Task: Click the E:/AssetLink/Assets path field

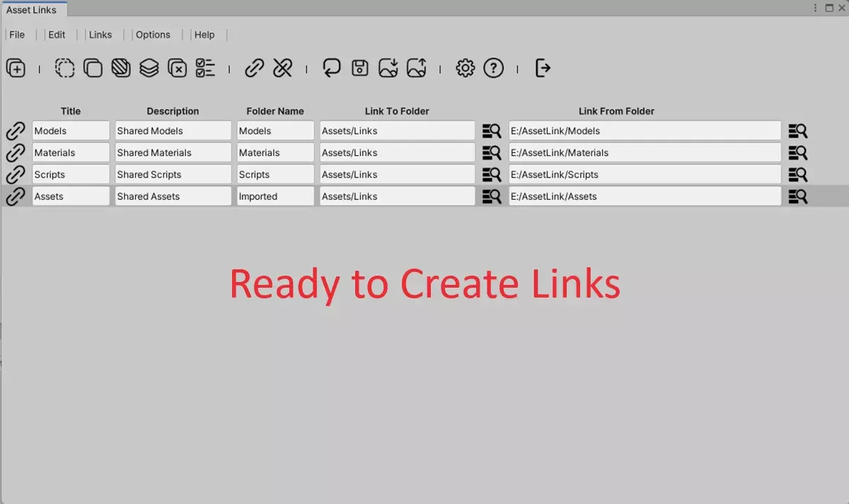Action: pyautogui.click(x=645, y=197)
